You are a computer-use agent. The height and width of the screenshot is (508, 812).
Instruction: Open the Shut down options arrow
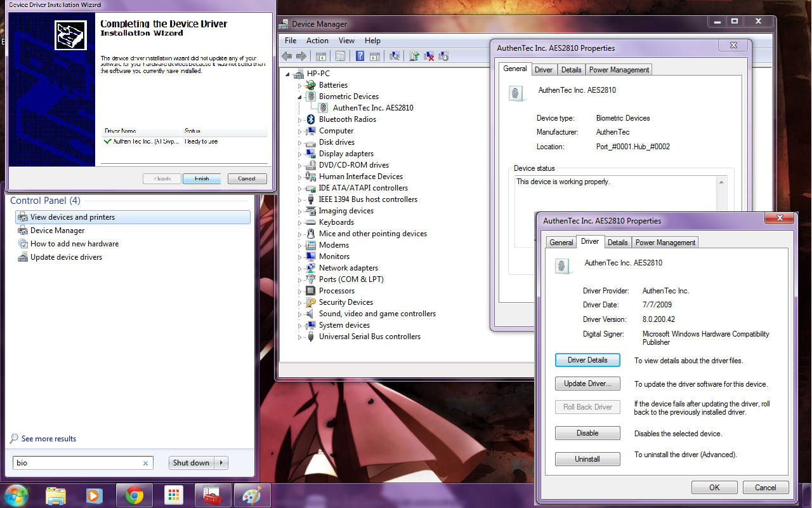(221, 463)
